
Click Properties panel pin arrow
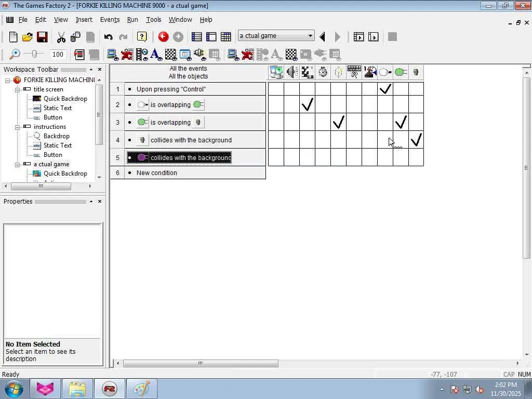click(x=91, y=201)
